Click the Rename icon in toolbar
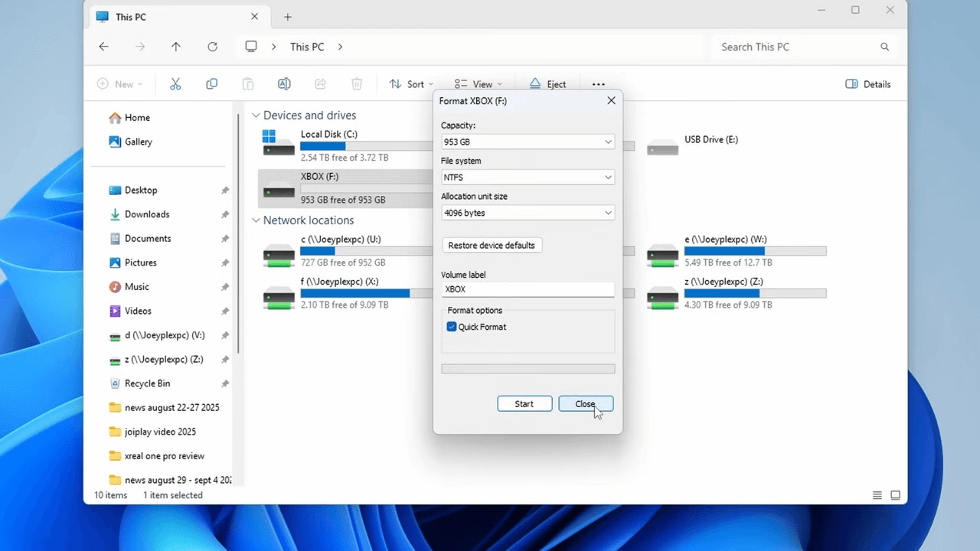Image resolution: width=980 pixels, height=551 pixels. pos(284,84)
